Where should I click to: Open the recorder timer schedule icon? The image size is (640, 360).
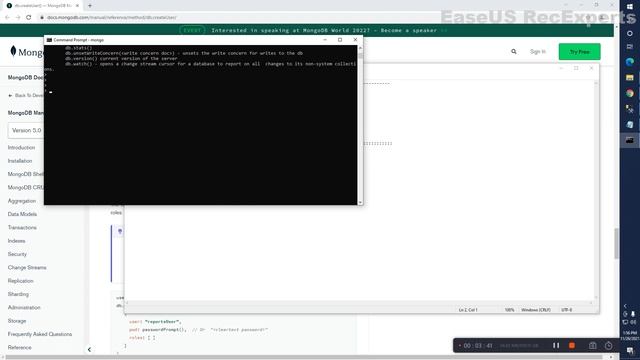[x=609, y=345]
